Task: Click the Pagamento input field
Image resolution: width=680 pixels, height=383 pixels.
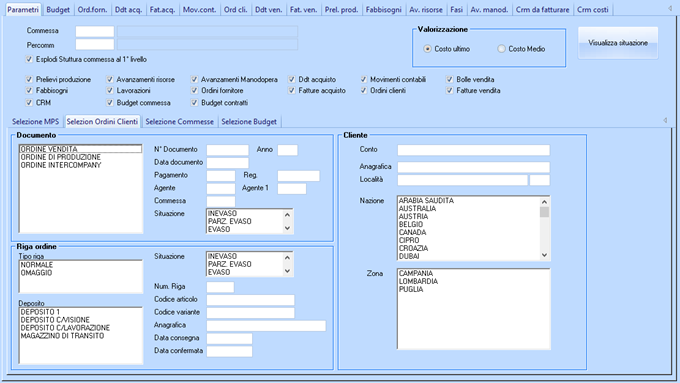Action: click(x=221, y=176)
